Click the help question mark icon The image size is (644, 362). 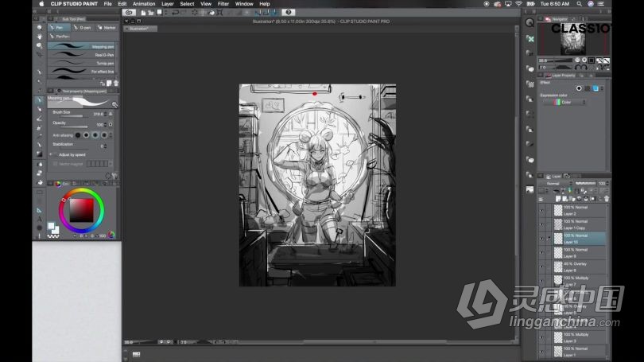[289, 12]
